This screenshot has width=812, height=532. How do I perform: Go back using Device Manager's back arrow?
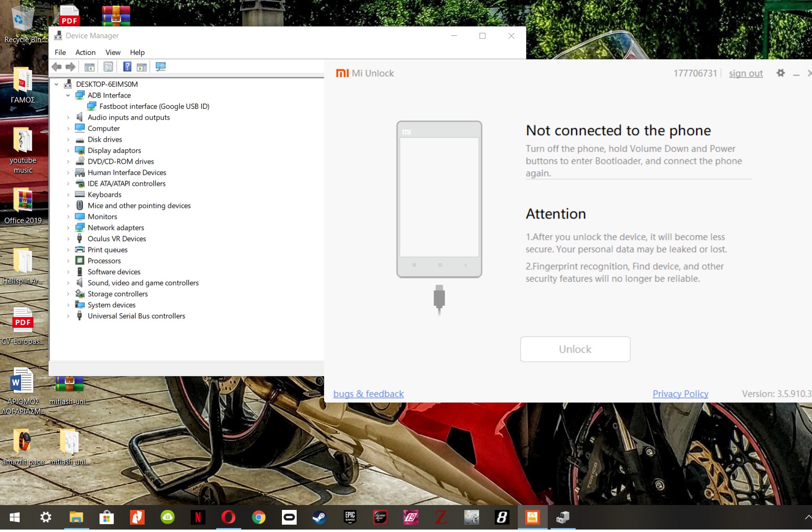click(x=57, y=67)
